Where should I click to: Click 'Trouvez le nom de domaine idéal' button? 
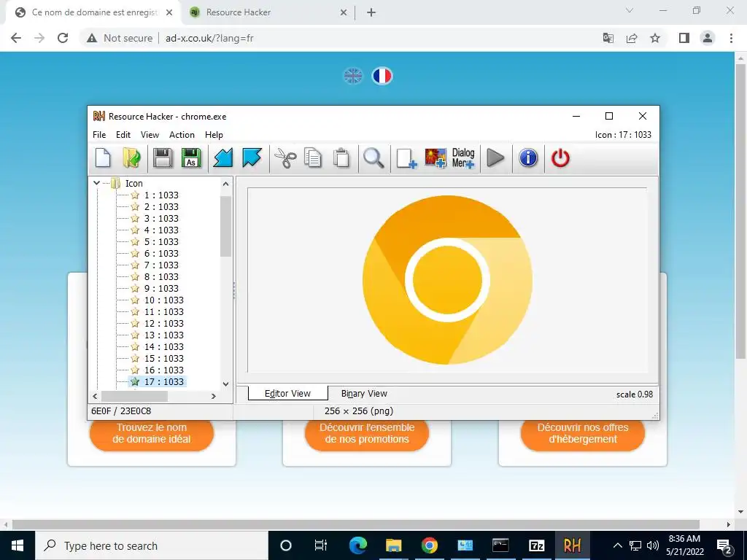(x=152, y=433)
